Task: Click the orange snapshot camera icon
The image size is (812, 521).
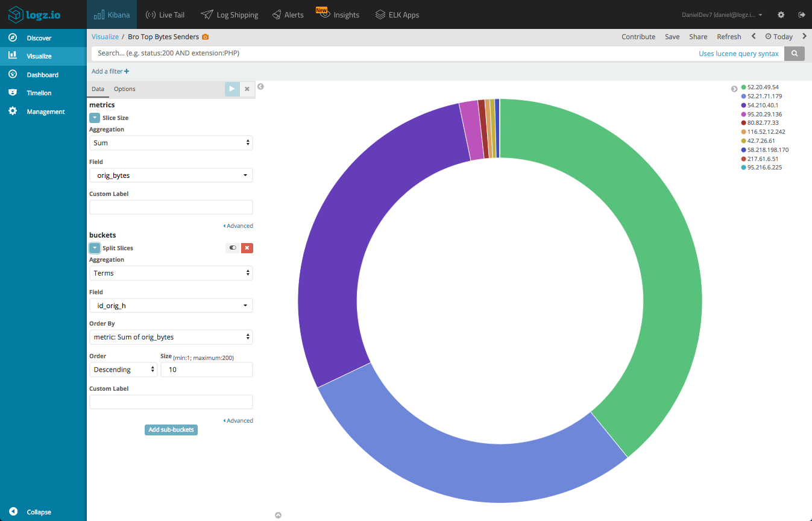Action: 205,37
